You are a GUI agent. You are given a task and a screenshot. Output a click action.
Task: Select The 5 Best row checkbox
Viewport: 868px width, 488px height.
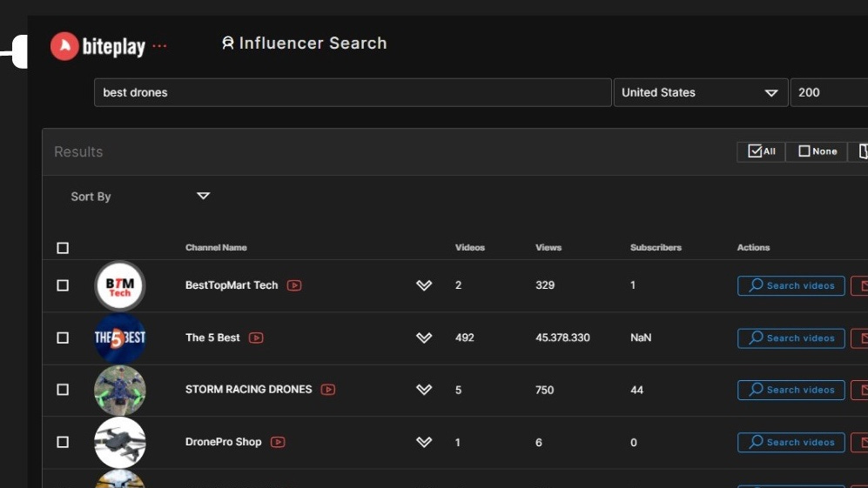[63, 338]
